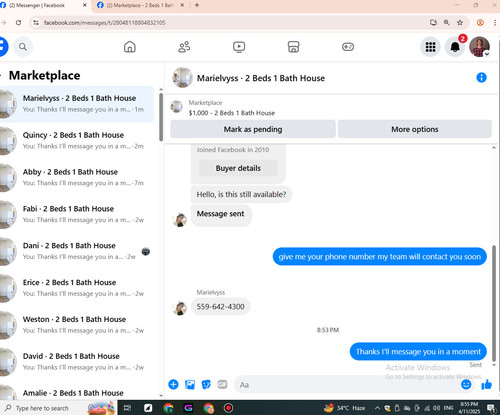Choose a sticker with the sticker icon
This screenshot has width=500, height=415.
point(206,384)
